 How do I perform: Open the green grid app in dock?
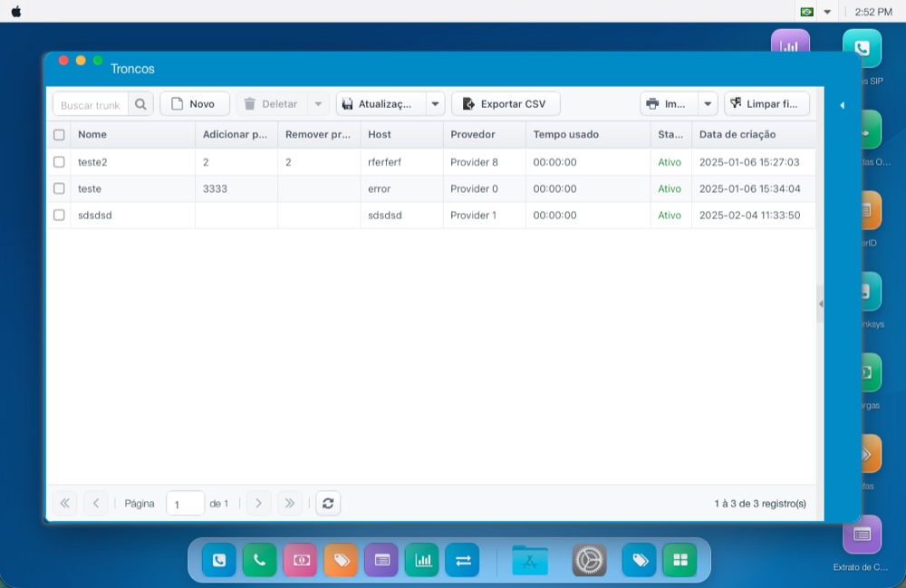680,560
